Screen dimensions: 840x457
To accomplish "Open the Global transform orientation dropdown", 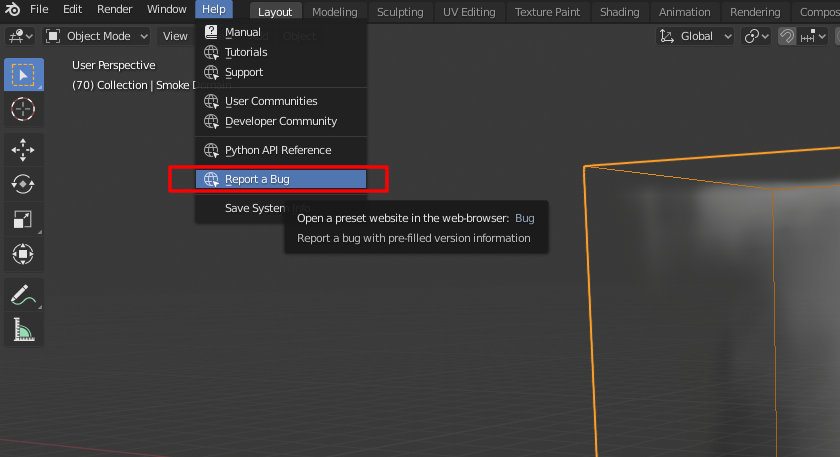I will (695, 36).
